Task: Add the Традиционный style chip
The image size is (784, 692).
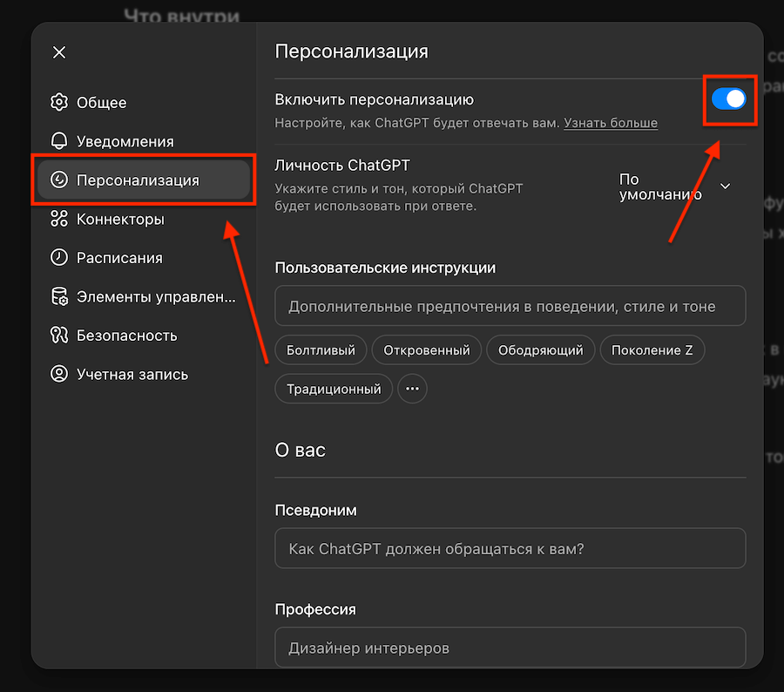Action: tap(334, 389)
